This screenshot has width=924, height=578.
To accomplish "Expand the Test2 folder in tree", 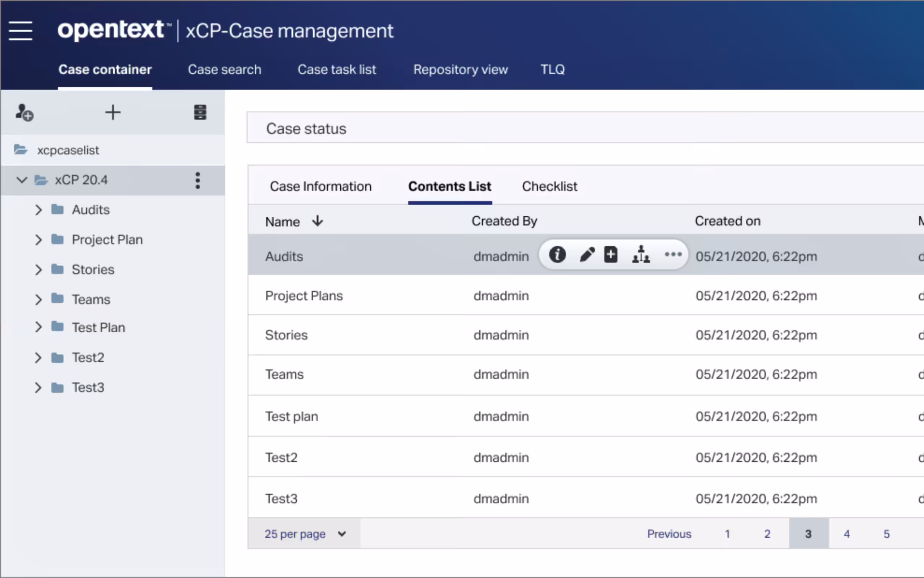I will [38, 357].
